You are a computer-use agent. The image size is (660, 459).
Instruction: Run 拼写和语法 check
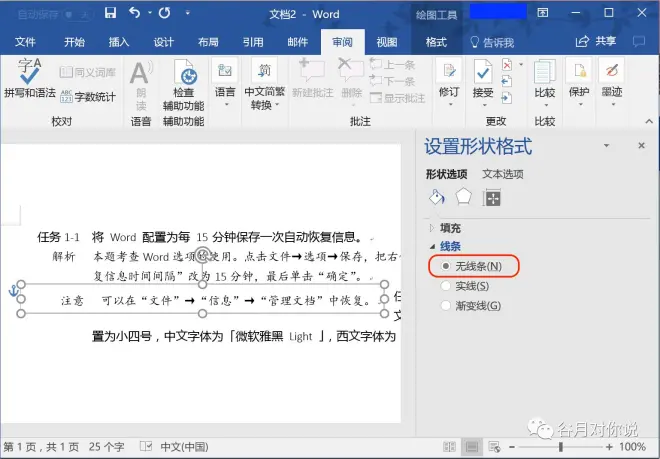[x=29, y=78]
